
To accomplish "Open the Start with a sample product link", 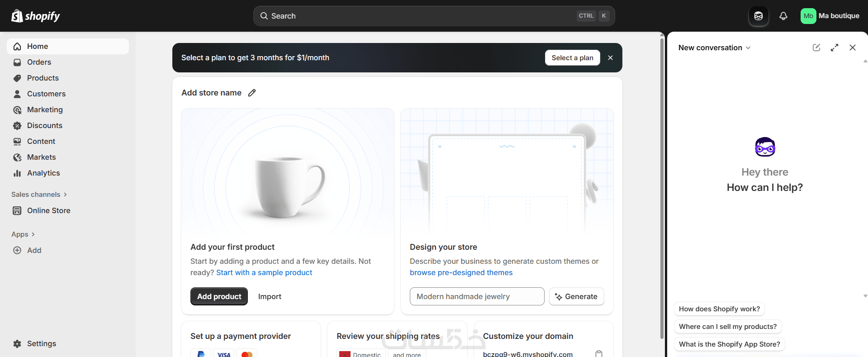I will pyautogui.click(x=264, y=273).
